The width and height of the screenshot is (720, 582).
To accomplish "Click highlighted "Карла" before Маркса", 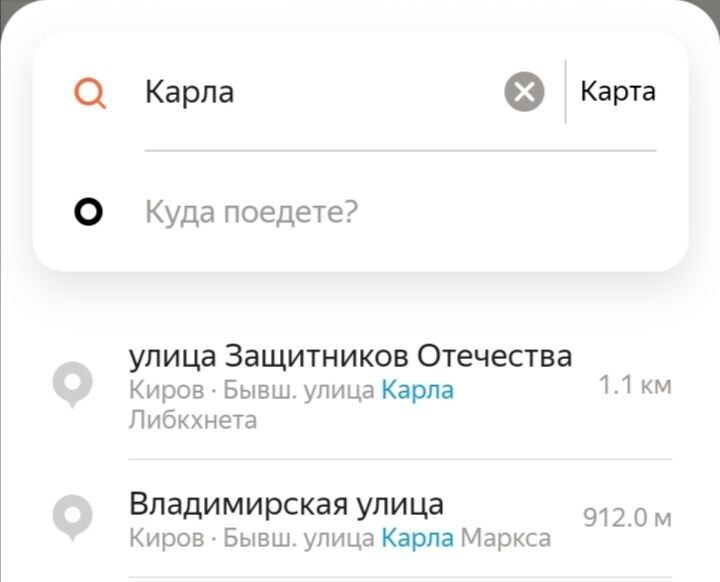I will [x=418, y=538].
